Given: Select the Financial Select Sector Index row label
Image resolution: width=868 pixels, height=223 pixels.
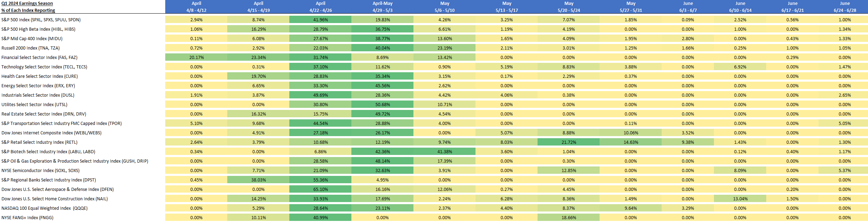Looking at the screenshot, I should coord(39,58).
